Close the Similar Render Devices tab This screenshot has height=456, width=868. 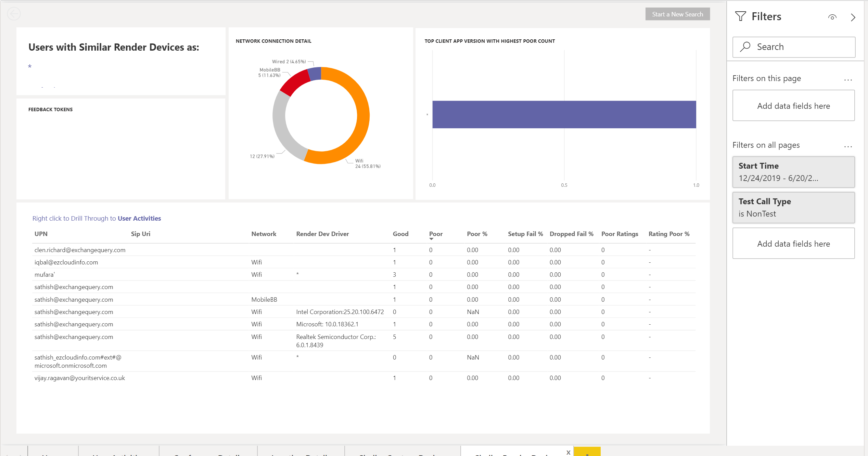(568, 452)
